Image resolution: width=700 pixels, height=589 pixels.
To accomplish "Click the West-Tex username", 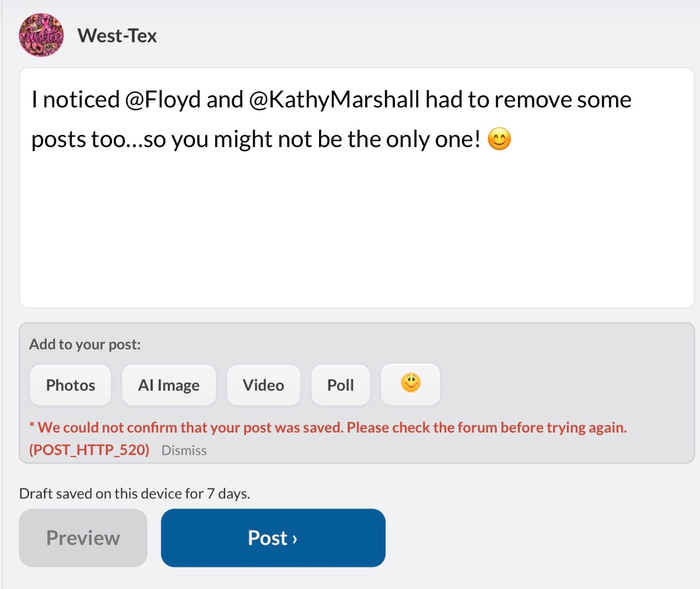I will click(117, 36).
